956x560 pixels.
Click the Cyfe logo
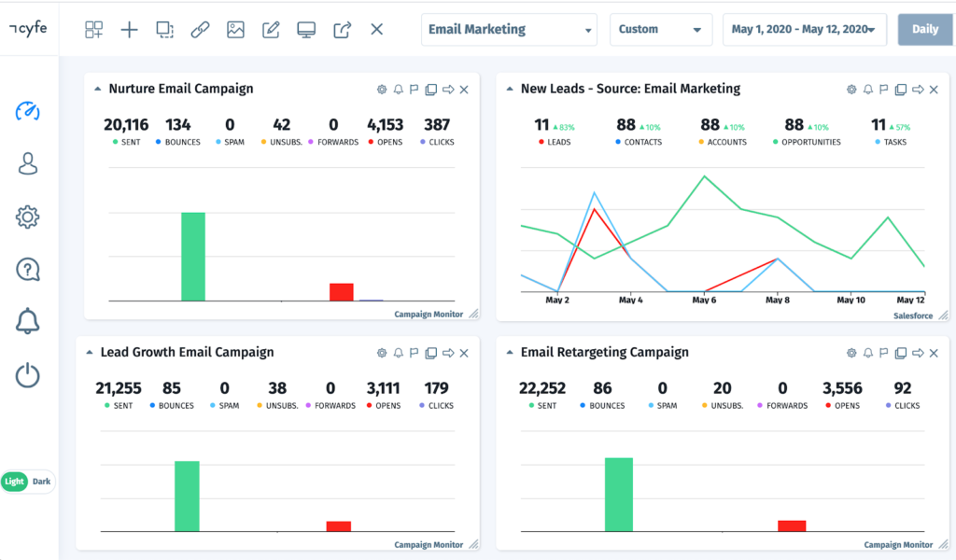pos(28,28)
